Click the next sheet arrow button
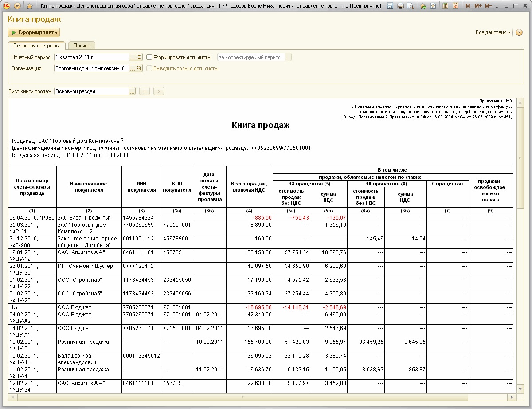This screenshot has height=409, width=532. pos(158,91)
